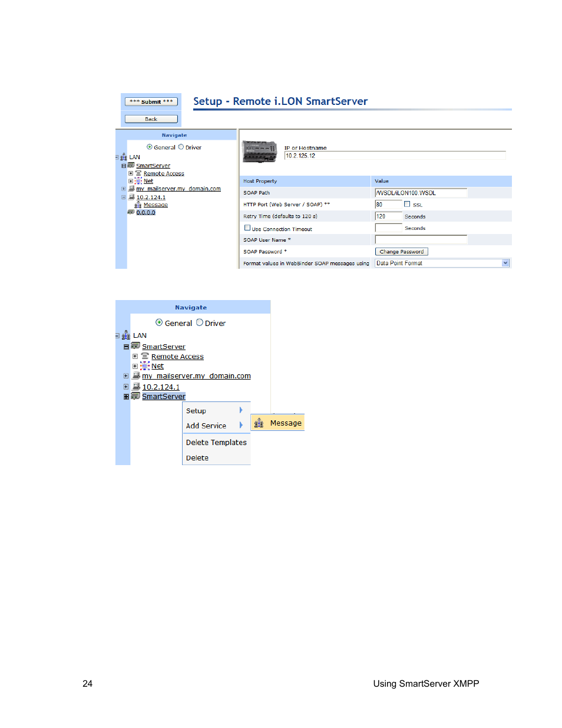
Task: Click my_mailserver computer icon in context-menu tree
Action: click(x=136, y=375)
